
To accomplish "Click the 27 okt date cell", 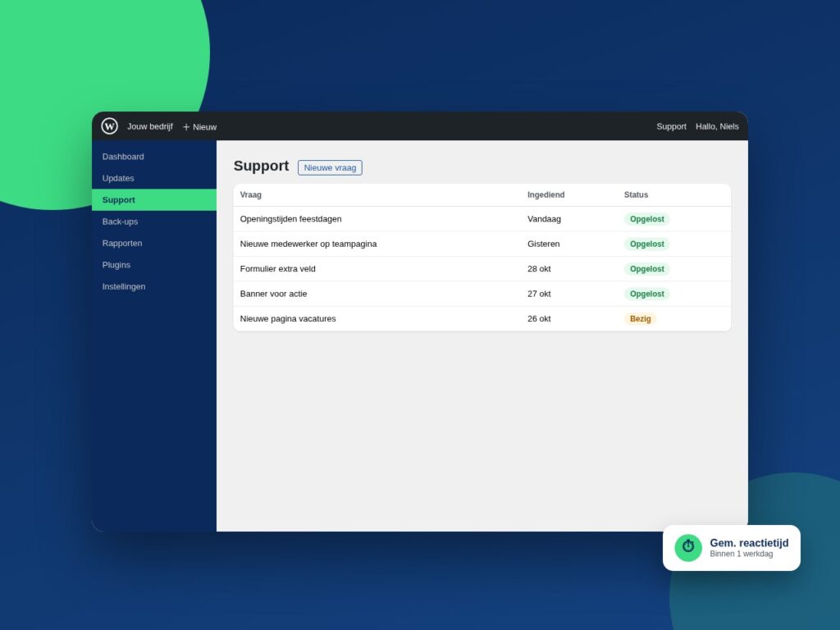I will 539,294.
